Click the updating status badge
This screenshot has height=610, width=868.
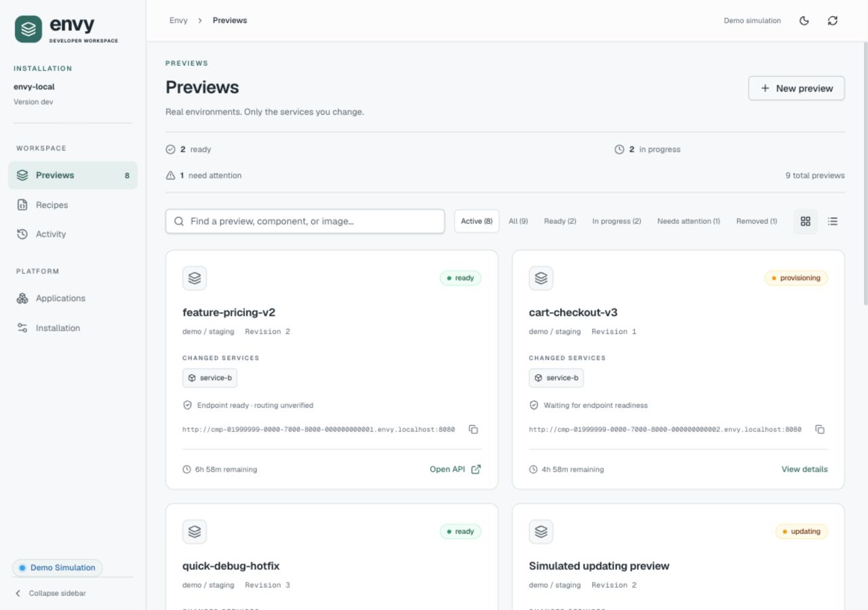point(802,531)
